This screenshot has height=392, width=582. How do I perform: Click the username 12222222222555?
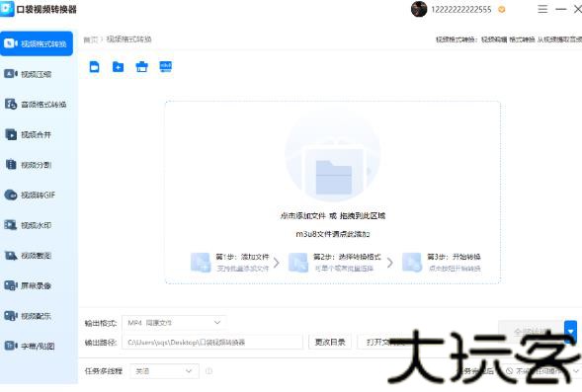pyautogui.click(x=461, y=10)
